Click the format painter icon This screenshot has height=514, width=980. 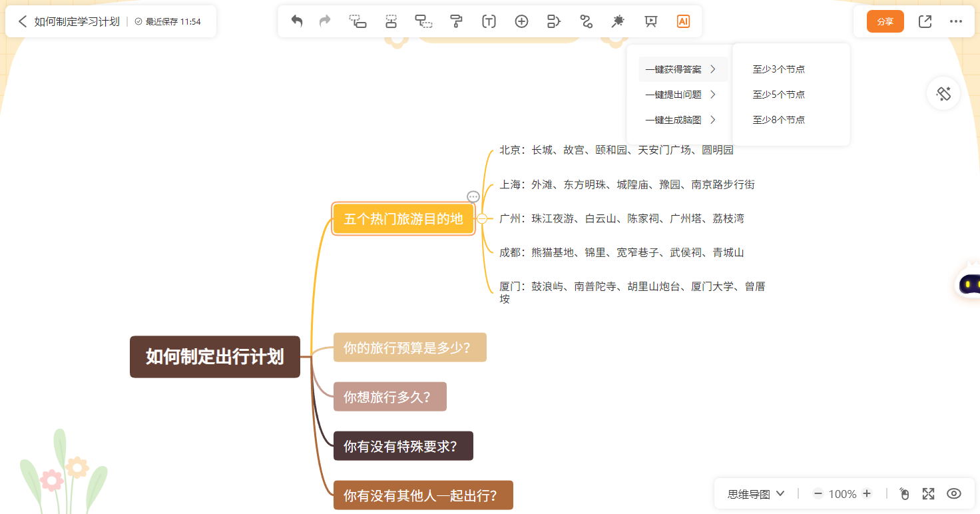point(456,21)
